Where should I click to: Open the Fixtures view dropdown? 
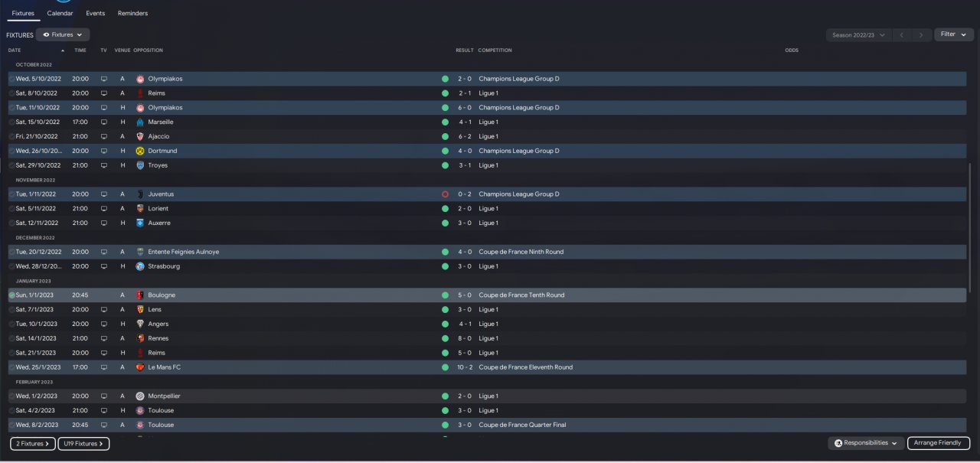(x=63, y=34)
